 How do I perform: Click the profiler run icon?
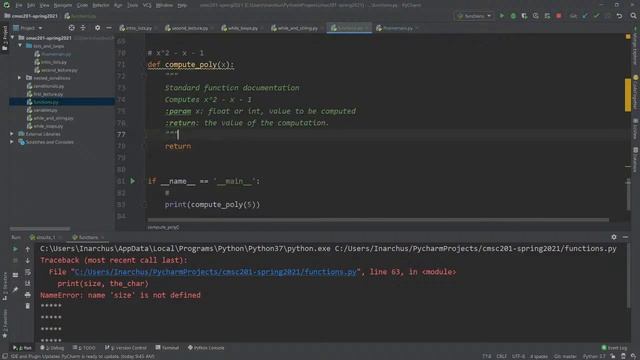click(536, 16)
